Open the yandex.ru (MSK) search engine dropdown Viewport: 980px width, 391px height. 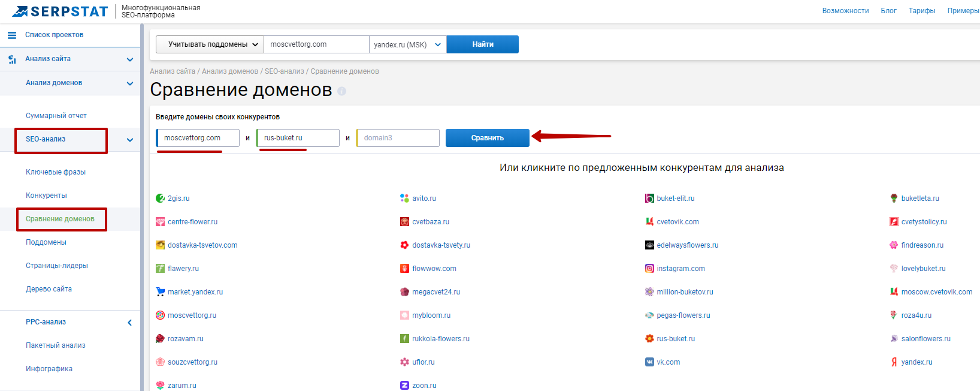point(408,44)
